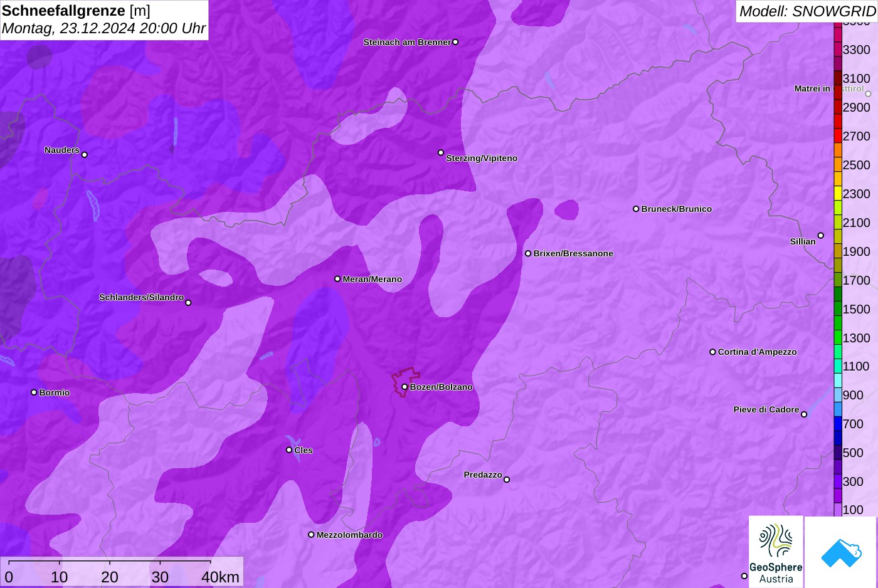Click the Pieve di Cadore marker
Screen dimensions: 878x588
(x=804, y=414)
